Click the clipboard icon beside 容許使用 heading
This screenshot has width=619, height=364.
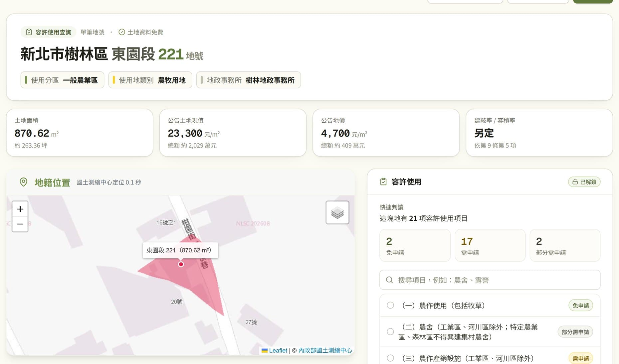click(383, 182)
